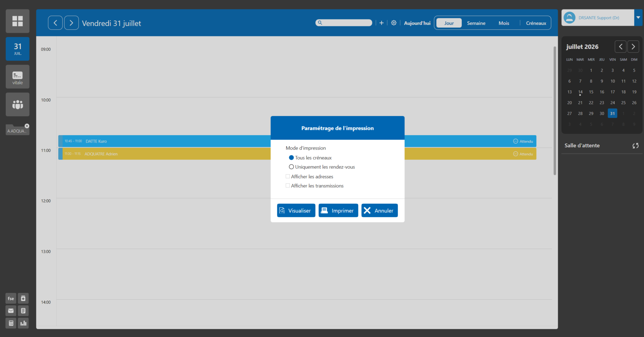
Task: Select July 25 in mini calendar
Action: [623, 103]
